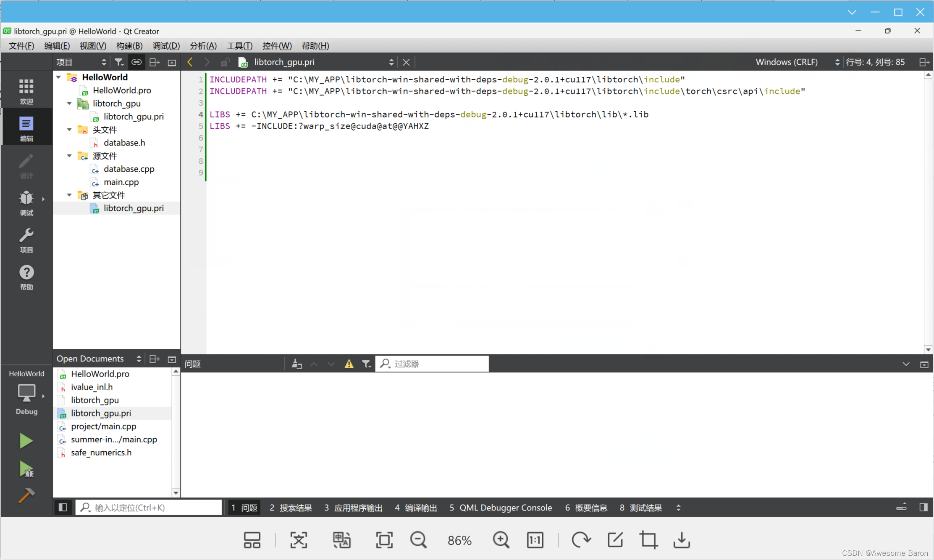This screenshot has width=934, height=560.
Task: Click the go-back arrow in the editor toolbar
Action: [x=190, y=62]
